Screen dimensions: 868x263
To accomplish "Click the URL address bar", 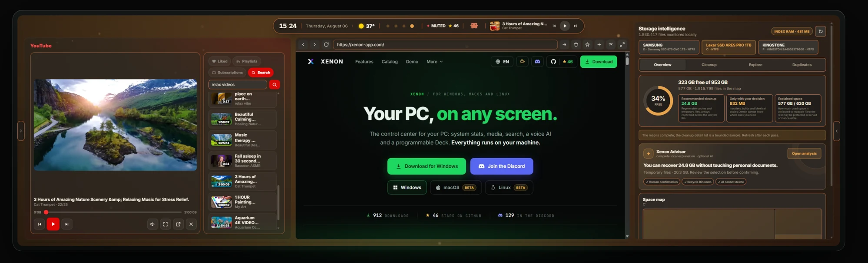I will click(445, 45).
